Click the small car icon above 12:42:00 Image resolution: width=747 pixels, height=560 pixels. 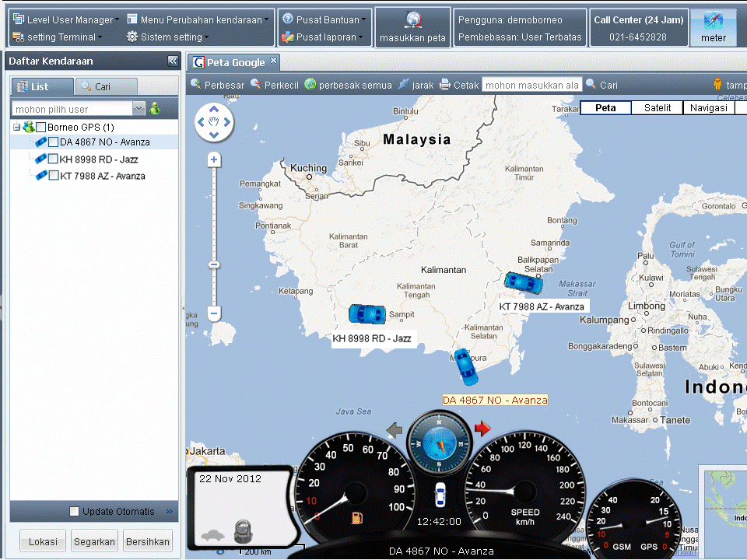440,495
